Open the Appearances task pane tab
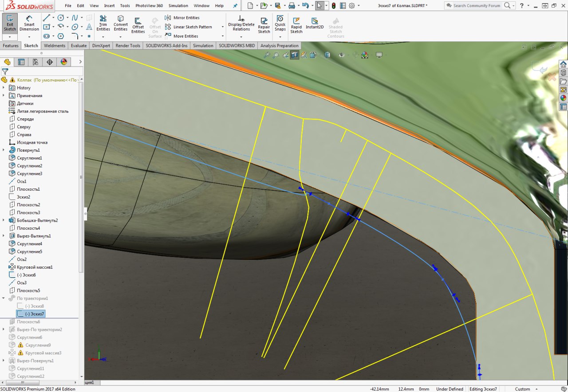This screenshot has width=568, height=392. point(563,98)
